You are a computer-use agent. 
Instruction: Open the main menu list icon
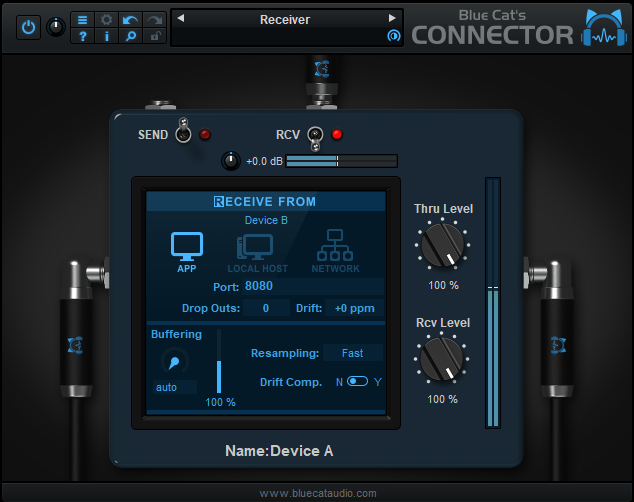tap(83, 19)
